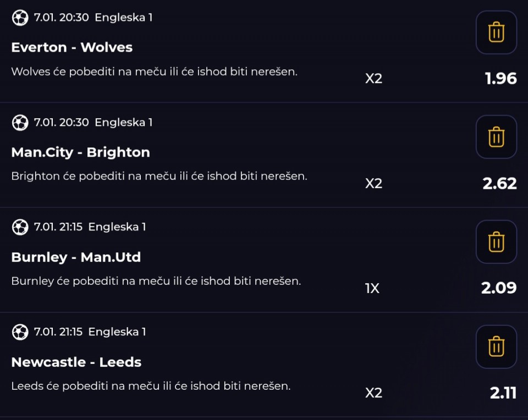Click the 2.09 odds for Burnley
Image resolution: width=528 pixels, height=420 pixels.
point(499,288)
